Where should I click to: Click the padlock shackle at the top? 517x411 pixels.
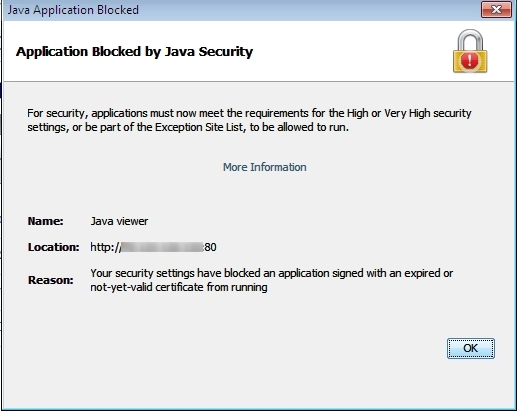coord(470,40)
